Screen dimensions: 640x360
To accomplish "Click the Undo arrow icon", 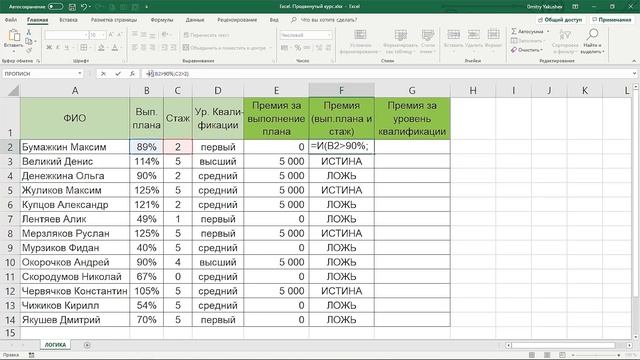I will [84, 7].
